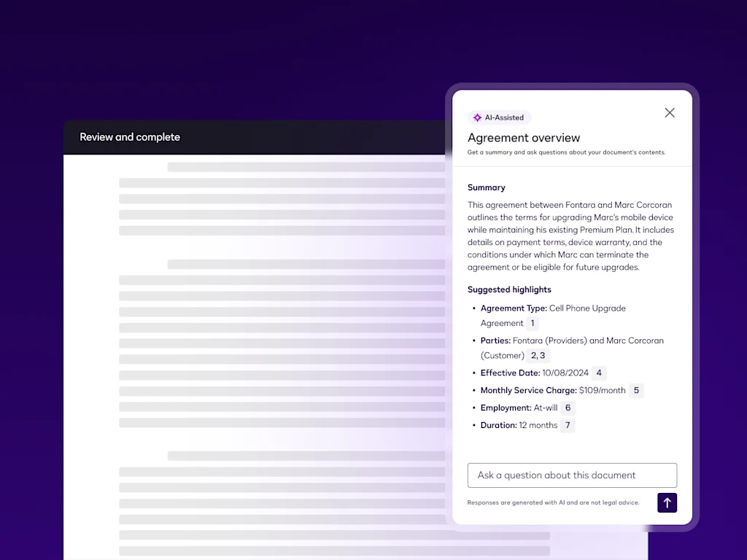The width and height of the screenshot is (747, 560).
Task: Click the 'Summary' section heading
Action: 486,187
